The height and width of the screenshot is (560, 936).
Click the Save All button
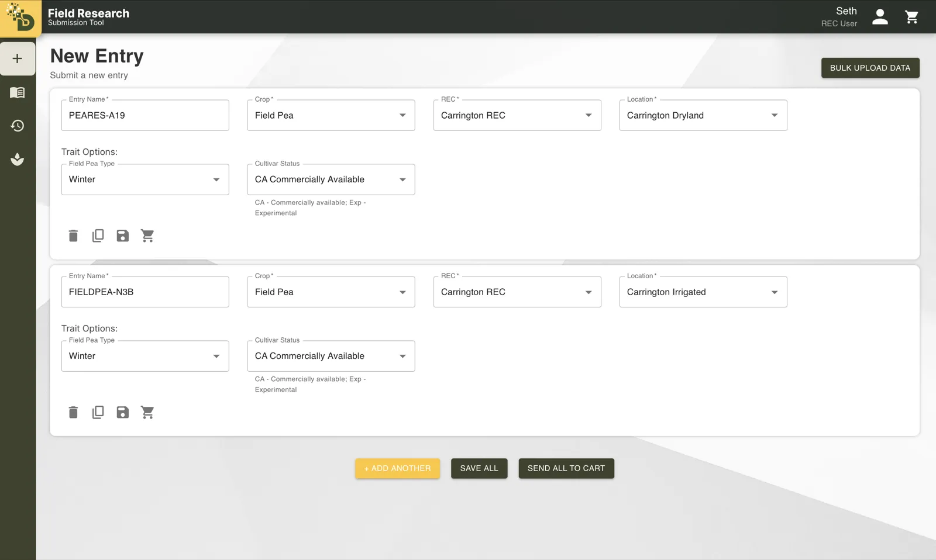(479, 468)
